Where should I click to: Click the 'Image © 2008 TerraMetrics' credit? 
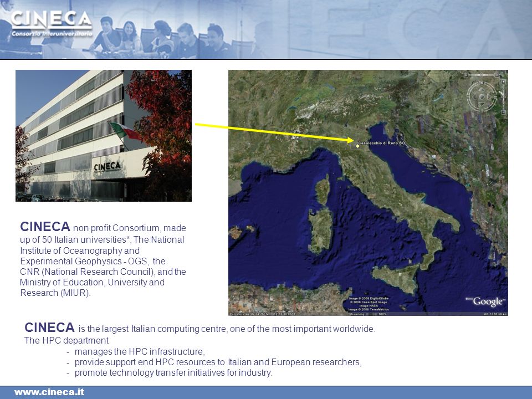(369, 309)
